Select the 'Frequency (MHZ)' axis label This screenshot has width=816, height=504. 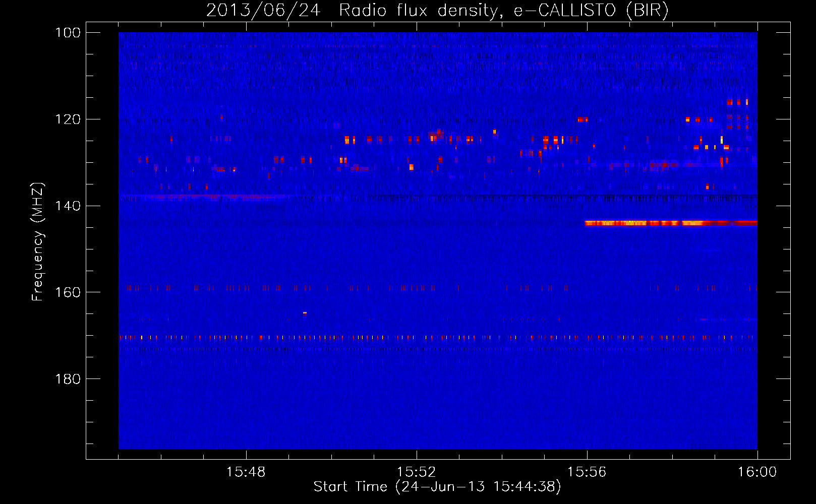pos(38,242)
